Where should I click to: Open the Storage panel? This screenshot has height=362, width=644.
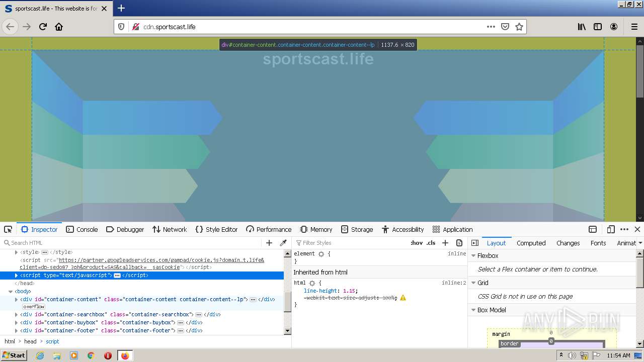click(357, 229)
